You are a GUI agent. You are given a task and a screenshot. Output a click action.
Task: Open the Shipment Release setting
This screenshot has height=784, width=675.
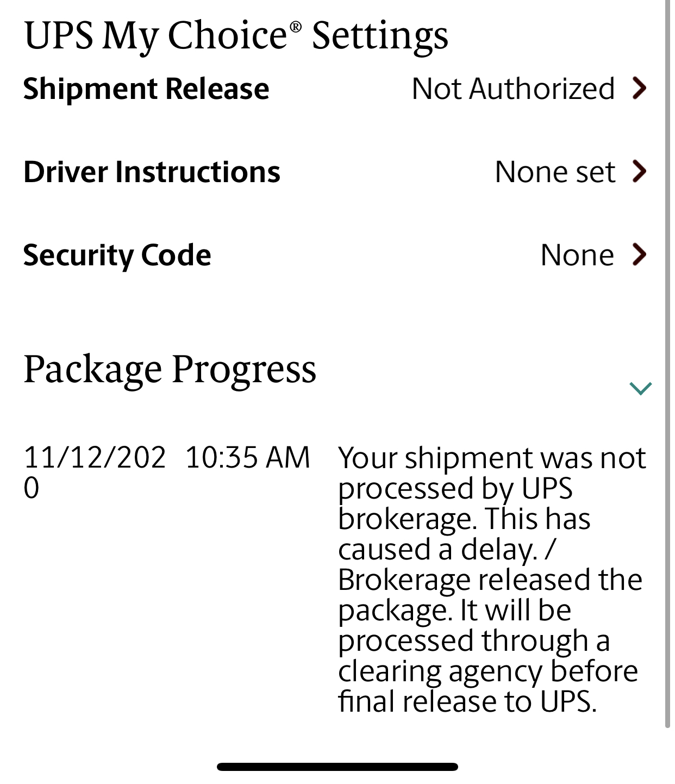pos(146,89)
